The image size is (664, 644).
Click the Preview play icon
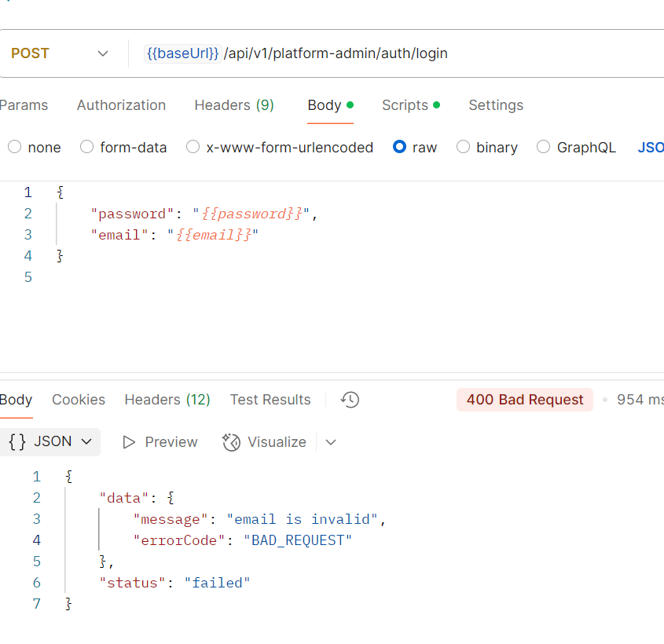(130, 442)
